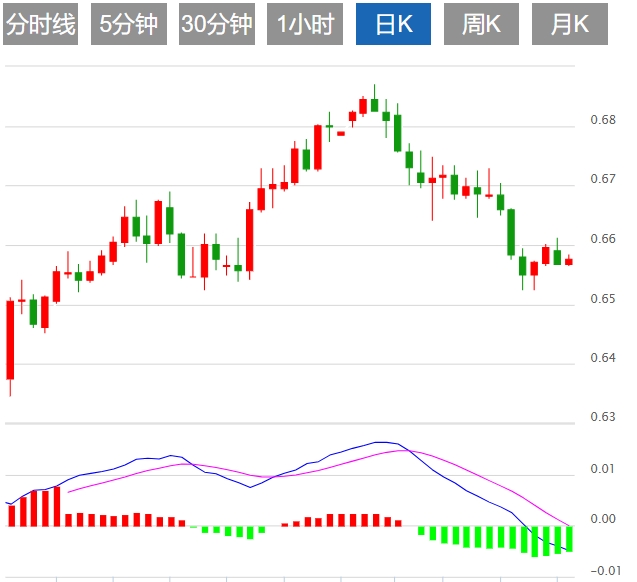Click the 0.64 price axis label
The height and width of the screenshot is (582, 637).
pos(603,358)
